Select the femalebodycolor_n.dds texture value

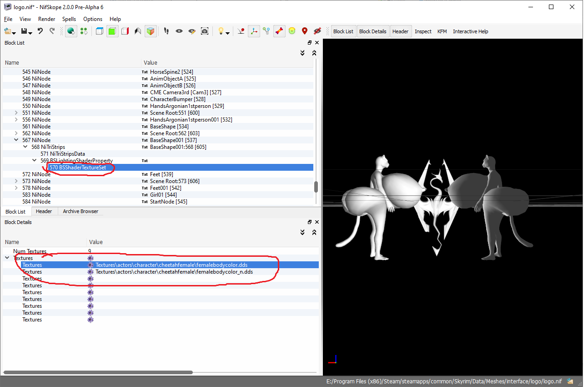tap(174, 272)
